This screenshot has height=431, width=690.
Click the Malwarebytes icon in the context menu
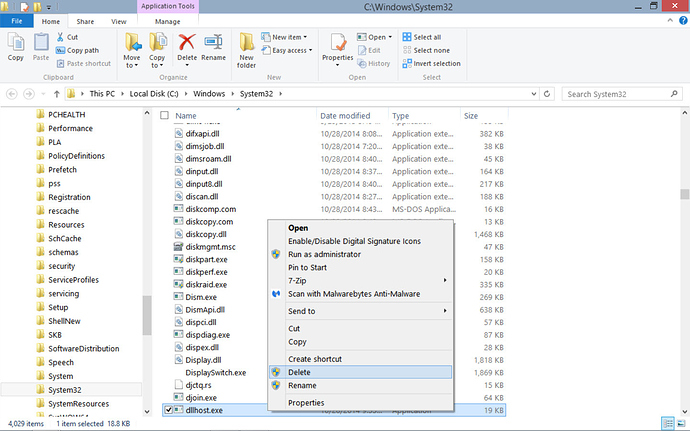(276, 294)
